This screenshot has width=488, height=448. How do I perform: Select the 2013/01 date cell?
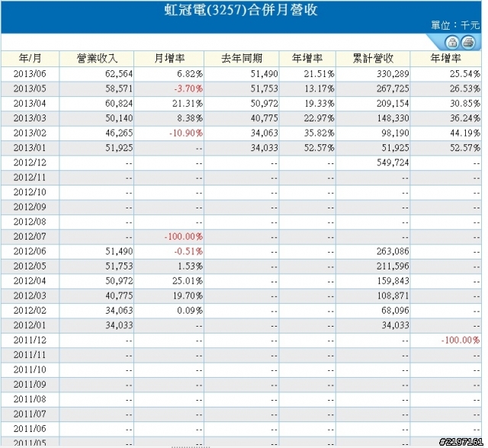pos(30,147)
